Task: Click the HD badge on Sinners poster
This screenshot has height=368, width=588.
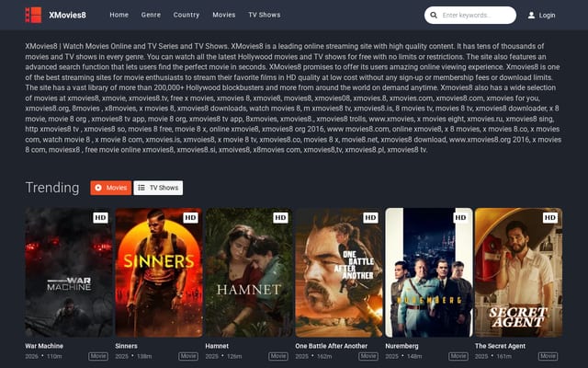Action: (x=190, y=217)
